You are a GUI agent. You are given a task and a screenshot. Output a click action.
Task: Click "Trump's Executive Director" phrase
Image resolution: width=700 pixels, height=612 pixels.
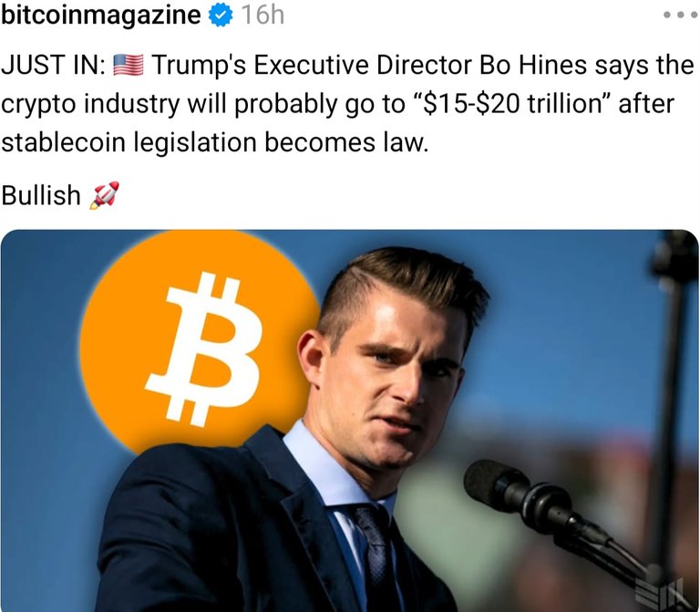tap(312, 66)
